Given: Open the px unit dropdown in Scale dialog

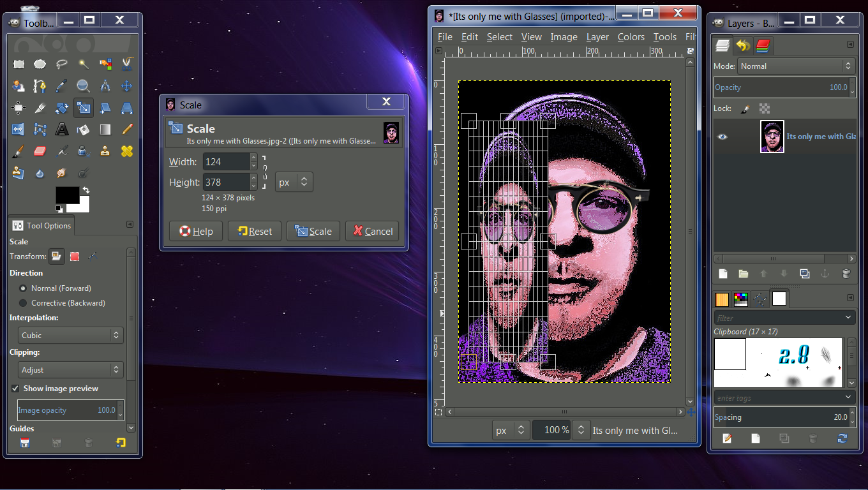Looking at the screenshot, I should pyautogui.click(x=294, y=182).
